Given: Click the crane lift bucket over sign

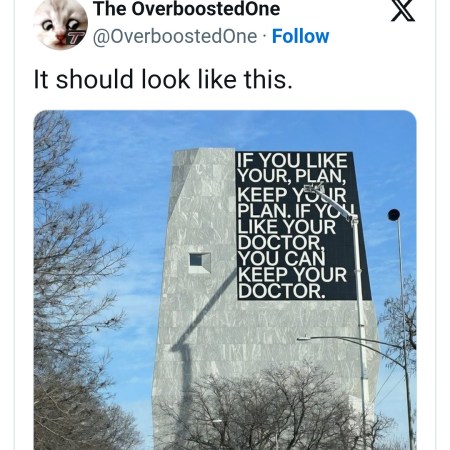Looking at the screenshot, I should click(x=313, y=187).
